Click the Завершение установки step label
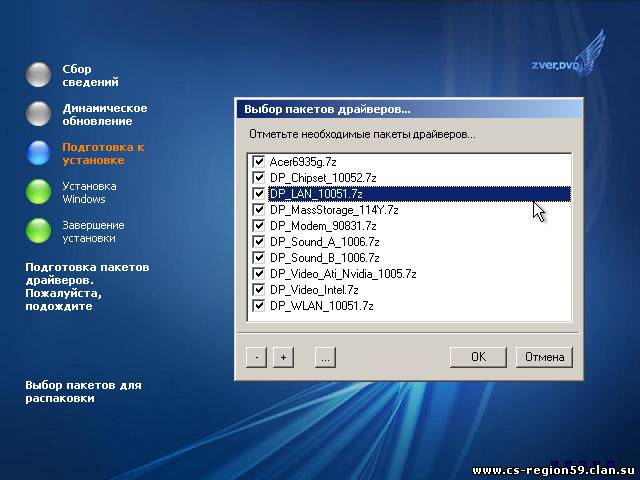Screen dimensions: 640x480 (93, 231)
